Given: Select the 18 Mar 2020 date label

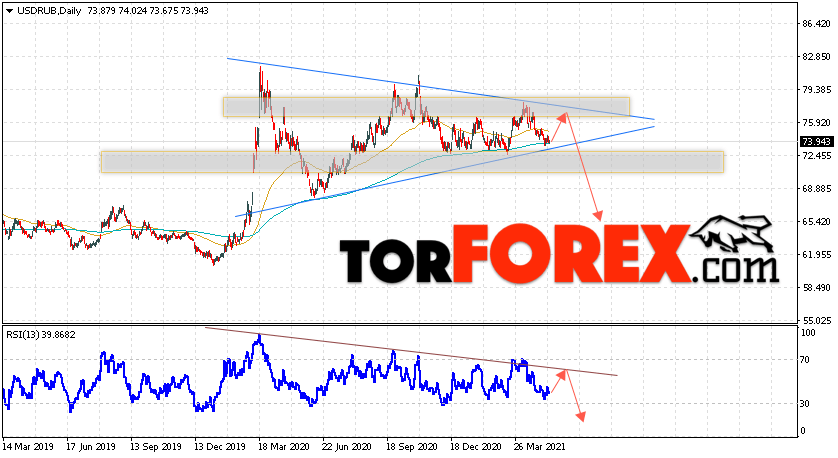Looking at the screenshot, I should pyautogui.click(x=282, y=446).
